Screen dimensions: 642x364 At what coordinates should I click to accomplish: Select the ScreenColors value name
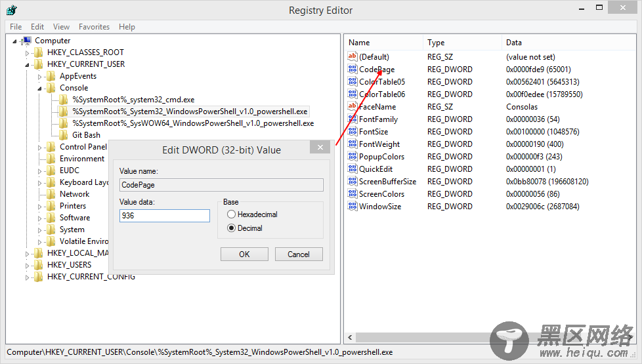point(381,194)
